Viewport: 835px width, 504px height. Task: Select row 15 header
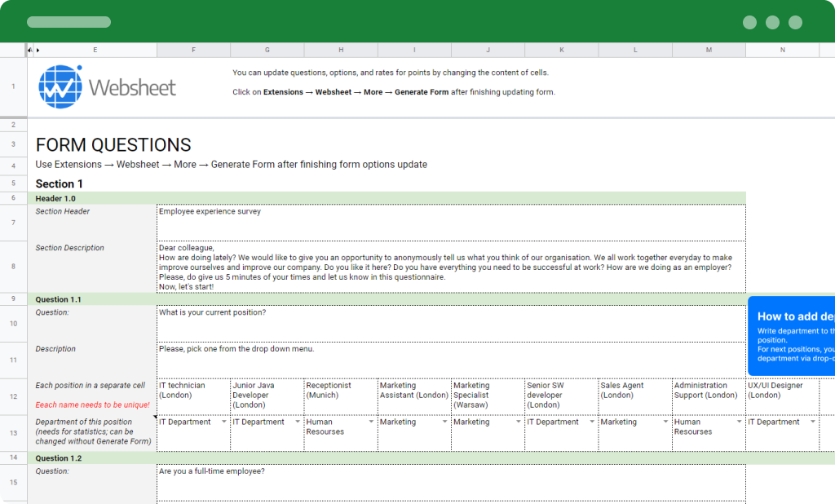tap(13, 482)
